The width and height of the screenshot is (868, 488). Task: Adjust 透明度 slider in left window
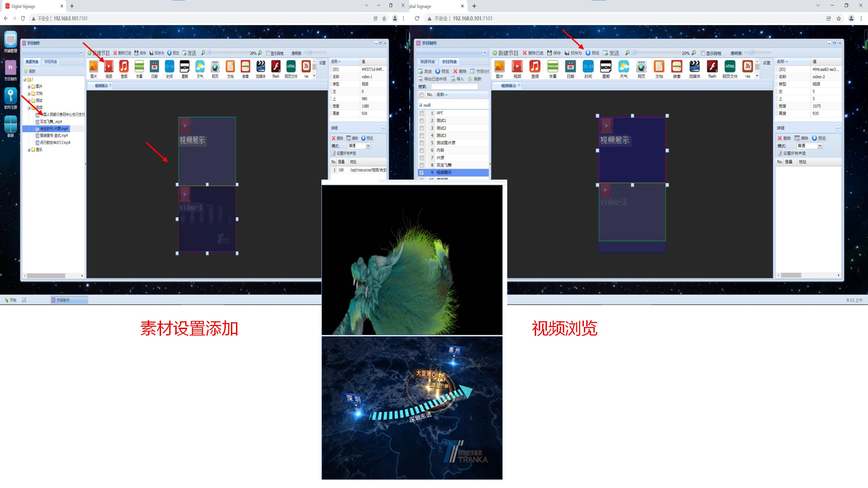(x=310, y=53)
